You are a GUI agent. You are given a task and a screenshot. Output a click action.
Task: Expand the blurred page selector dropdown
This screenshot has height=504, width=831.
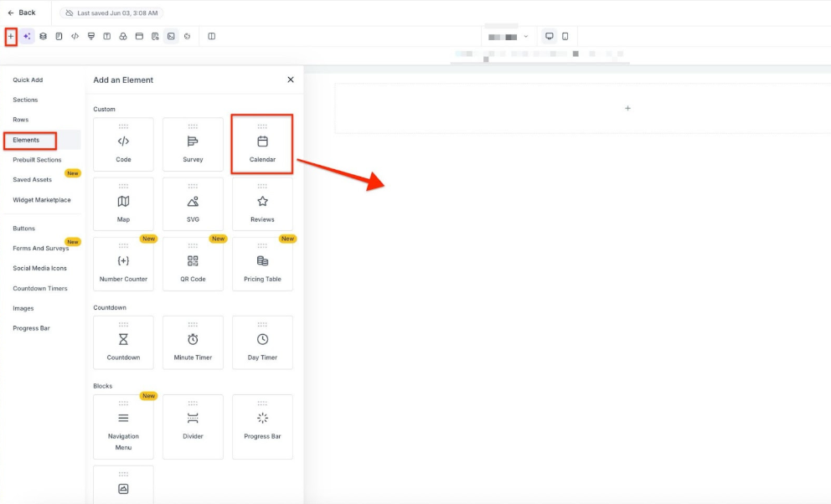click(x=508, y=37)
